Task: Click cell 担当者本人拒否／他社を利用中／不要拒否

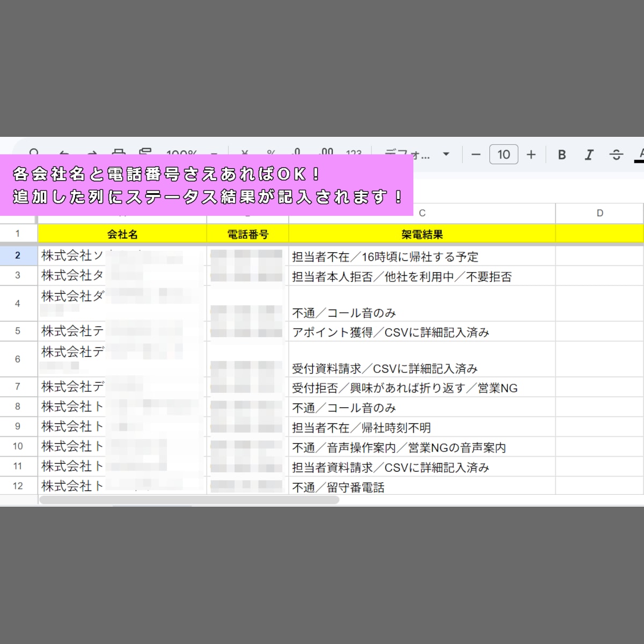Action: pyautogui.click(x=422, y=276)
